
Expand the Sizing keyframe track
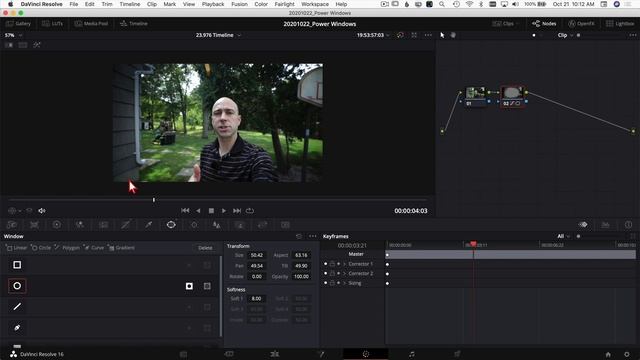pos(344,283)
